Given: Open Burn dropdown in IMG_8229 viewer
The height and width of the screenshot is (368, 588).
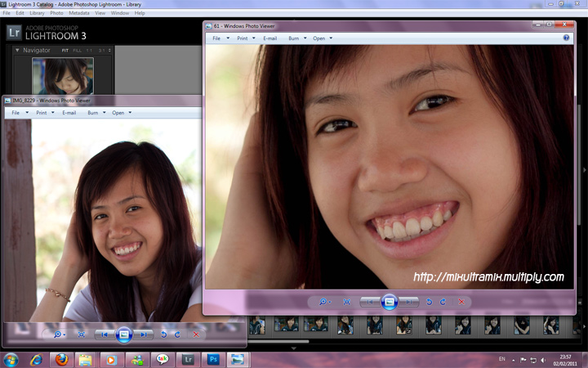Looking at the screenshot, I should tap(96, 113).
